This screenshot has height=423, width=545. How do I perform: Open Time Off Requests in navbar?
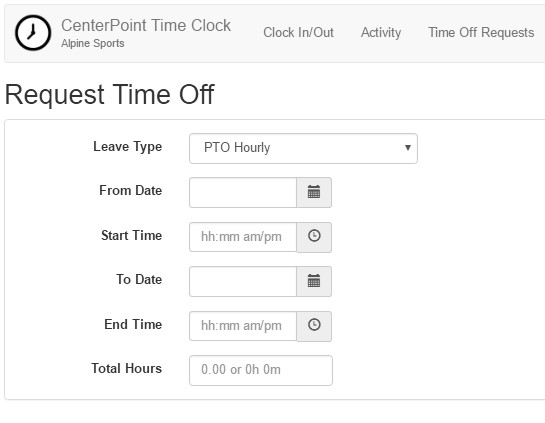481,33
